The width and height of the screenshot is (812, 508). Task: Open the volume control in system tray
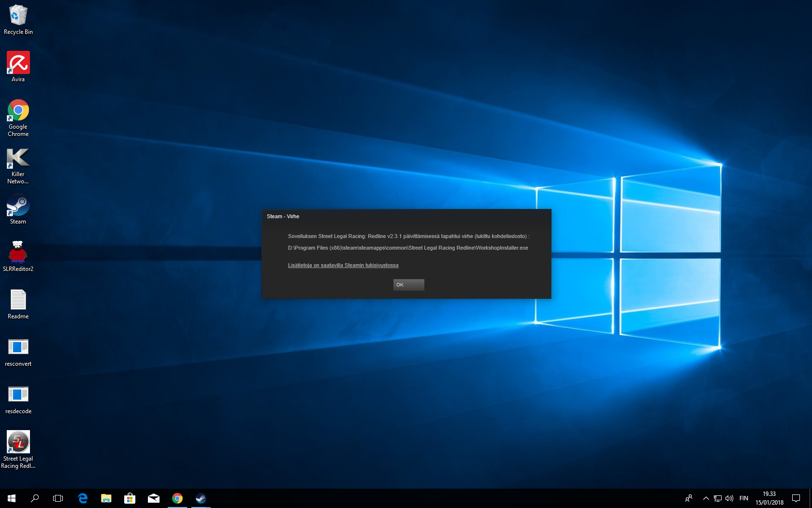(x=729, y=498)
